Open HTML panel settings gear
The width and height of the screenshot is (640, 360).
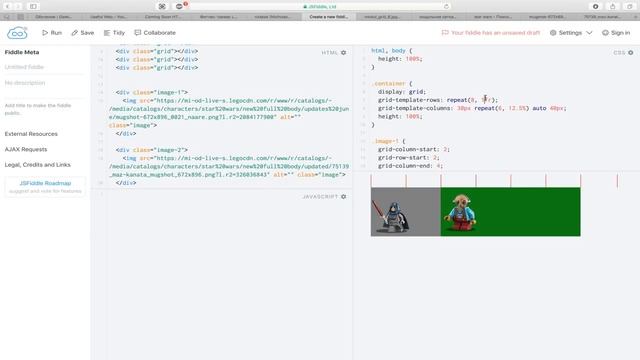pyautogui.click(x=344, y=53)
